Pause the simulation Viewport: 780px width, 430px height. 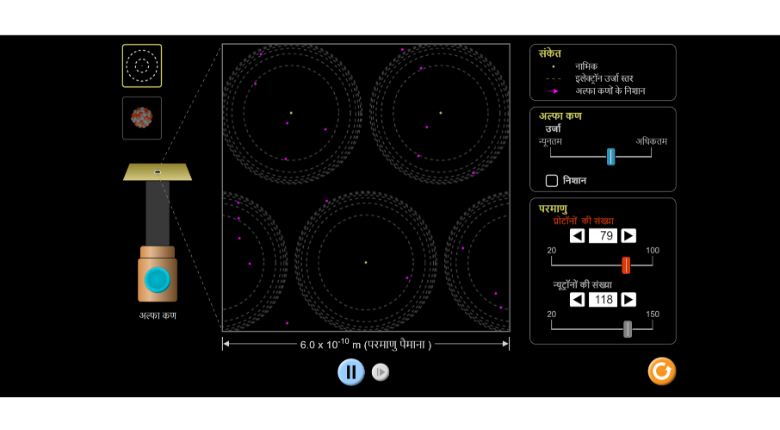click(350, 372)
